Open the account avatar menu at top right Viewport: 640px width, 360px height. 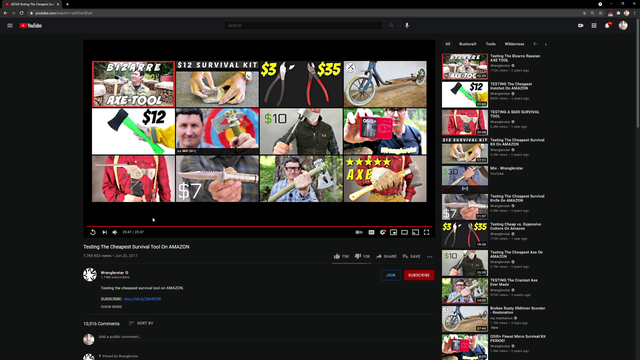point(623,25)
